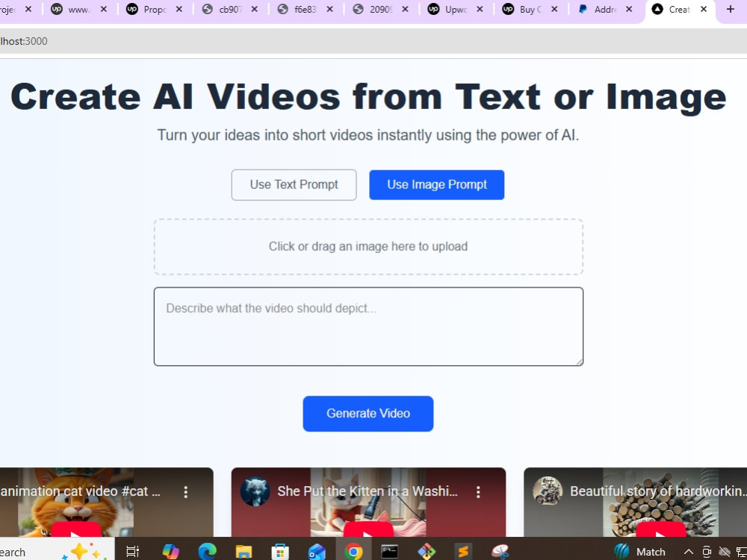Launch Copilot from the taskbar
Viewport: 747px width, 560px height.
click(x=170, y=552)
